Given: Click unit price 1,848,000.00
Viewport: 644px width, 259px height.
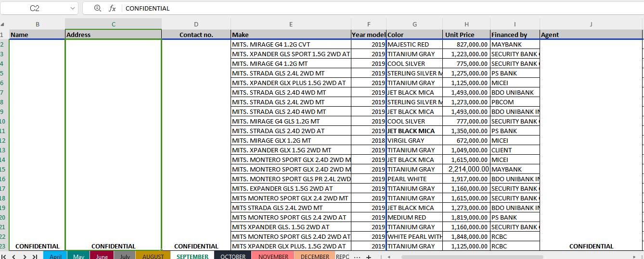Looking at the screenshot, I should 467,236.
